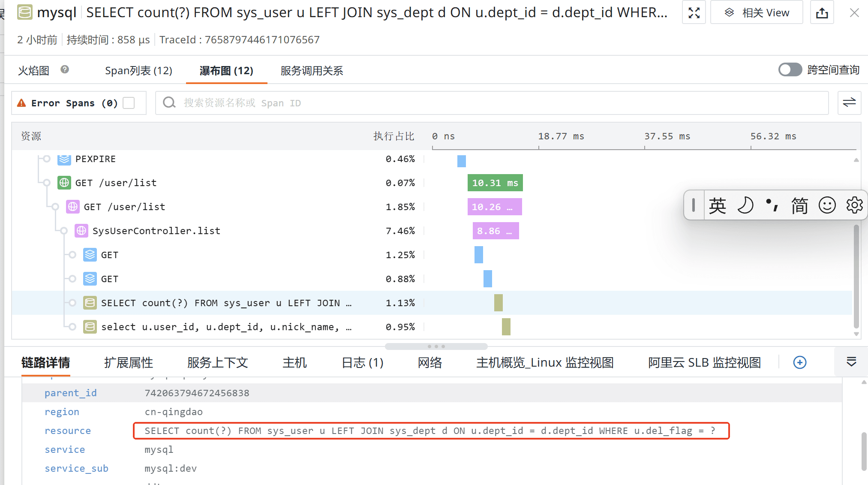Open the tab list overflow icon
Screen dimensions: 868x485
pyautogui.click(x=851, y=362)
